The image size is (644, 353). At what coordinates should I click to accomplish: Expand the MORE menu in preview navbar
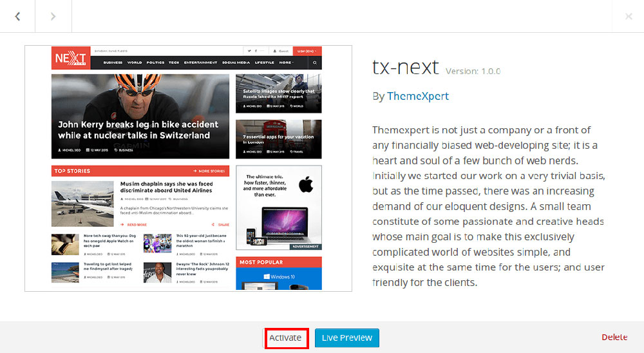coord(287,62)
